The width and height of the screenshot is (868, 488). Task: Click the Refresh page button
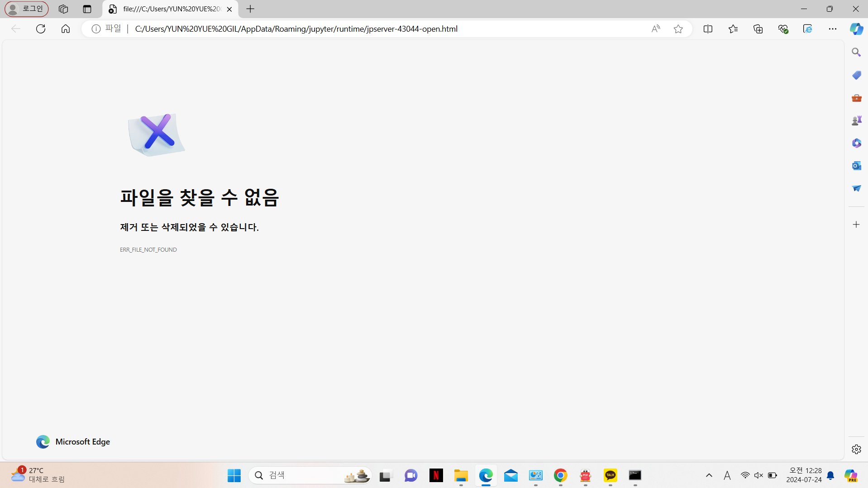click(x=41, y=29)
